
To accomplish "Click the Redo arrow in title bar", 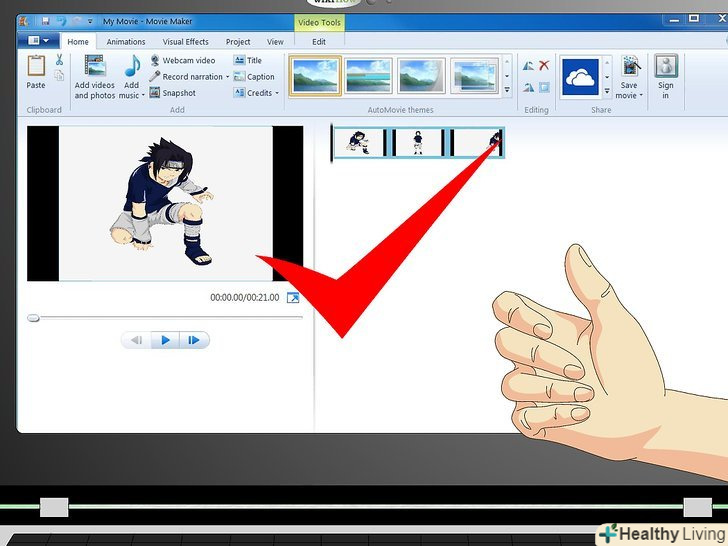I will (77, 21).
